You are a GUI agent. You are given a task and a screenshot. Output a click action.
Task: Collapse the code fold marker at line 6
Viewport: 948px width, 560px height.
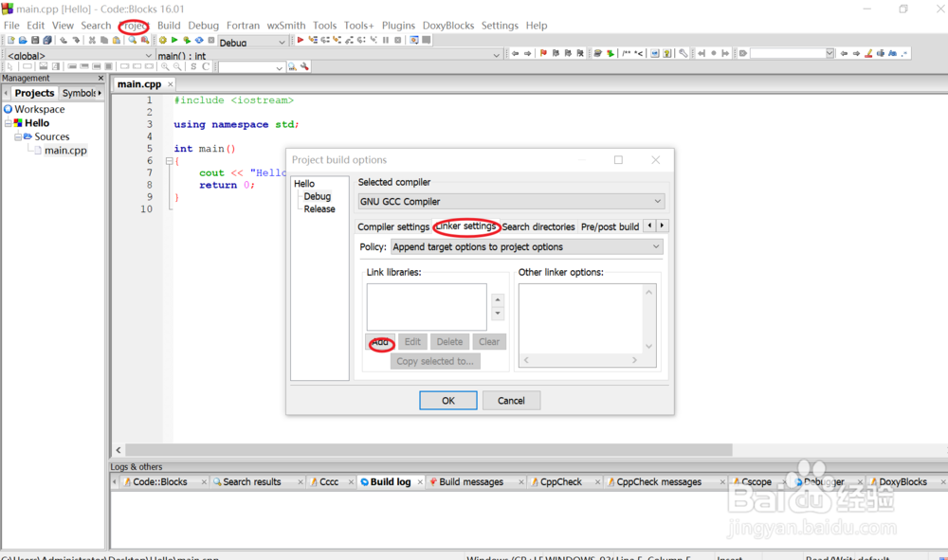169,161
